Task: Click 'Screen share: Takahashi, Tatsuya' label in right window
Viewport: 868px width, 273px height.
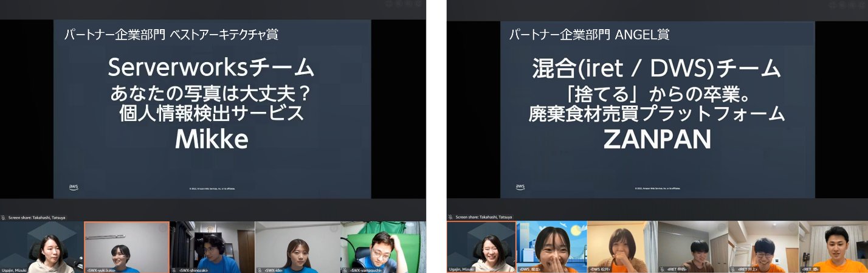Action: [484, 217]
